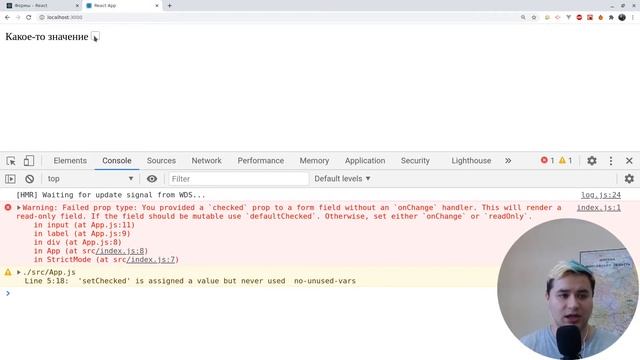Open the Memory tab

(x=314, y=161)
